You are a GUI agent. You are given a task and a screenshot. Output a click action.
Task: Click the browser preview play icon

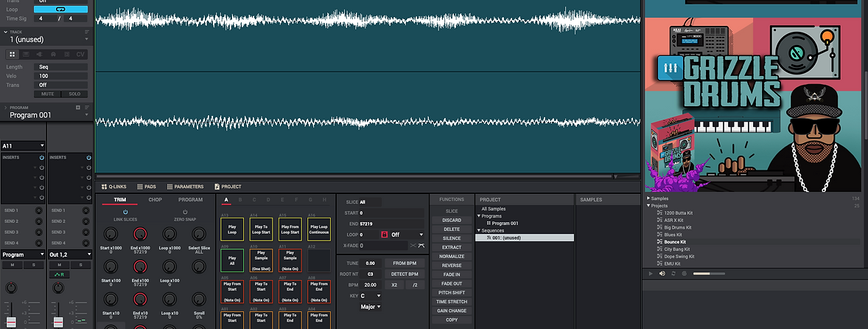click(651, 274)
